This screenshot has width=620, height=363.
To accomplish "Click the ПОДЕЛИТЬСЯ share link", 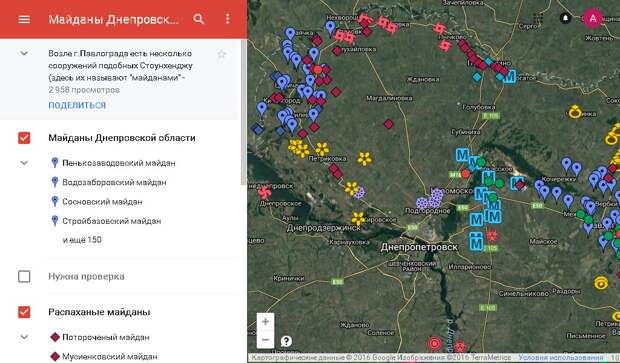I will pos(77,105).
